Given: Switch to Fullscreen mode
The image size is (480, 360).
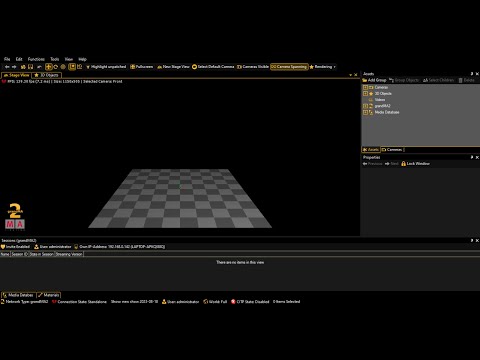Looking at the screenshot, I should click(142, 67).
